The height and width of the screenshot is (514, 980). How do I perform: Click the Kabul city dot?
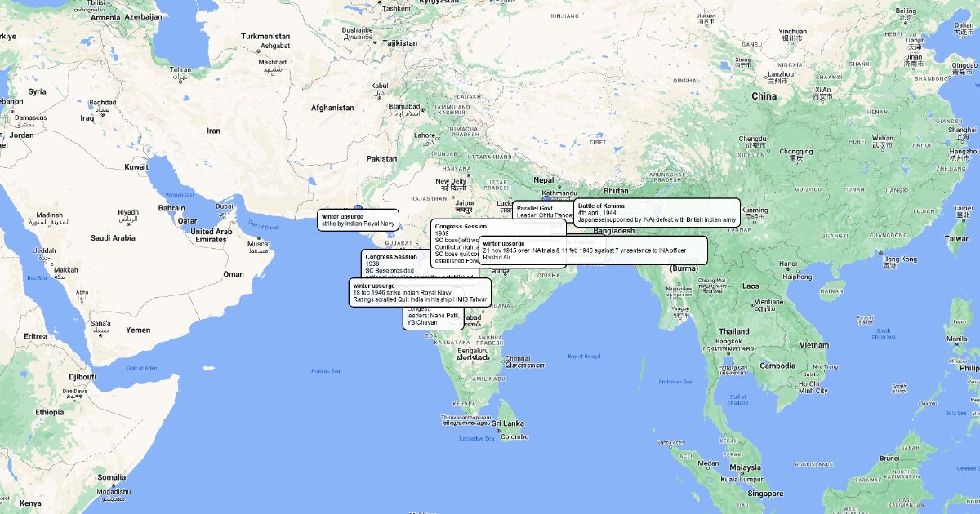click(380, 93)
